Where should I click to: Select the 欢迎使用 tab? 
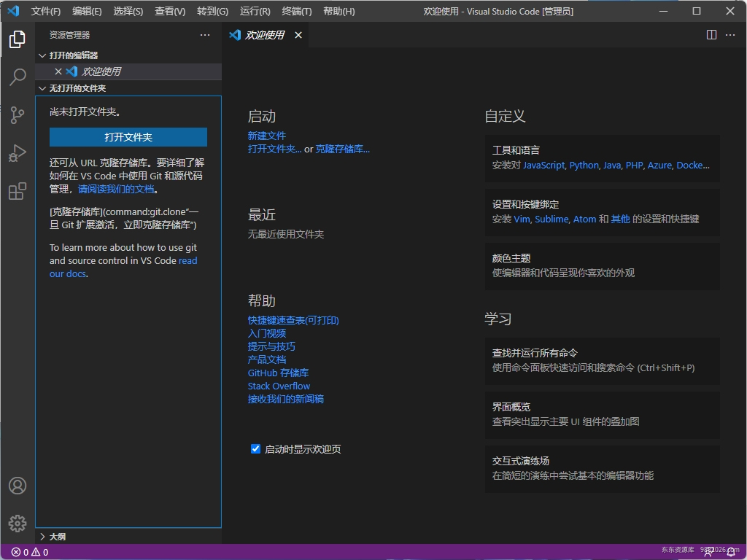pos(266,34)
